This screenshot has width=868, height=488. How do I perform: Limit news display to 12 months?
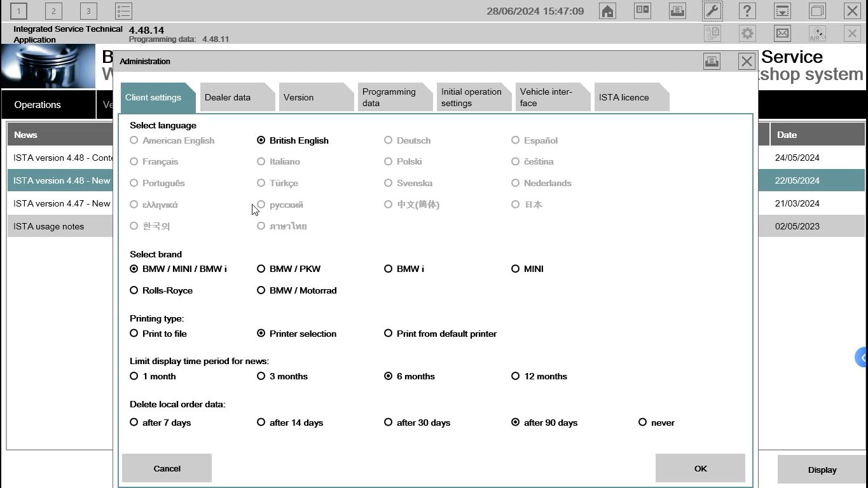point(539,376)
